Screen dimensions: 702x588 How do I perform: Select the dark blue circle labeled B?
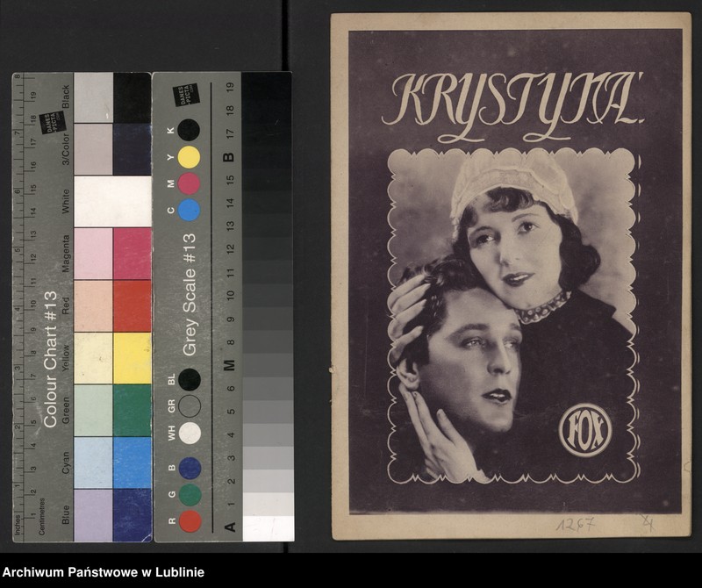(190, 468)
